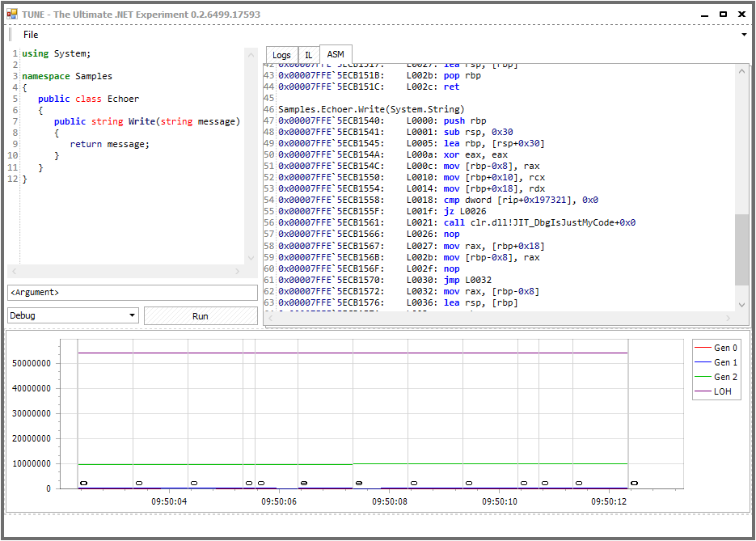Image resolution: width=756 pixels, height=541 pixels.
Task: Click the code editor horizontal scroll right arrow
Action: click(237, 272)
